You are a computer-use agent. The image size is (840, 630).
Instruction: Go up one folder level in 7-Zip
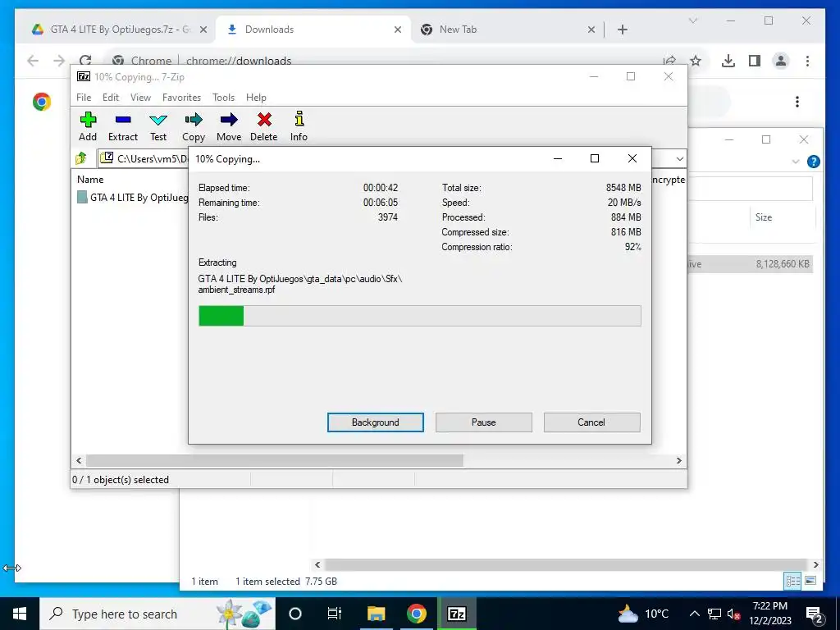(x=81, y=158)
